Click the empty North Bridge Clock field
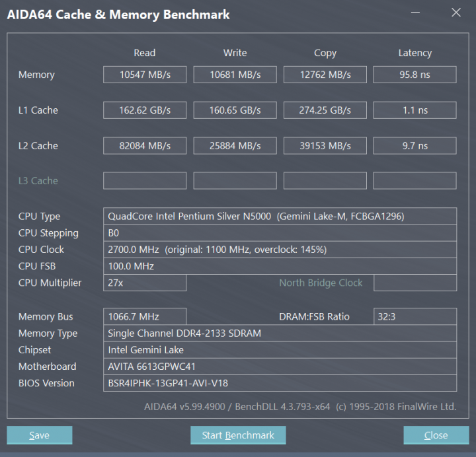This screenshot has width=476, height=457. tap(415, 283)
